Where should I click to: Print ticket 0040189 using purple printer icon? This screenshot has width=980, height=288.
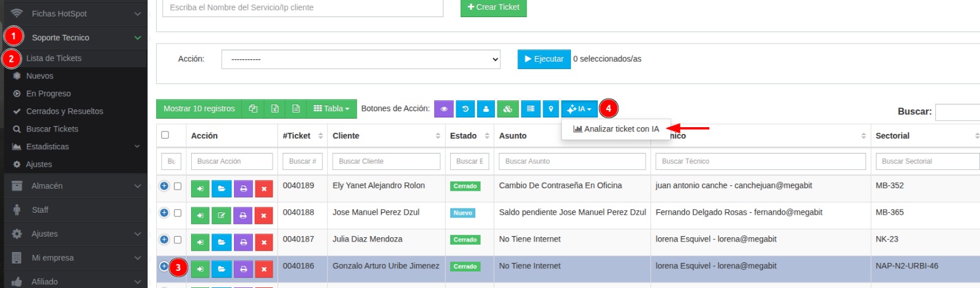coord(243,189)
